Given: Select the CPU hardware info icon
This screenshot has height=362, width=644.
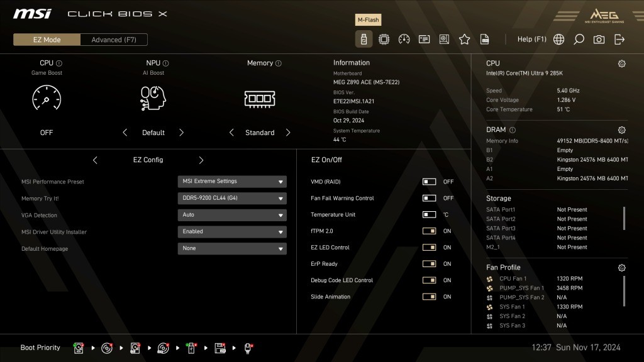Looking at the screenshot, I should coord(384,39).
